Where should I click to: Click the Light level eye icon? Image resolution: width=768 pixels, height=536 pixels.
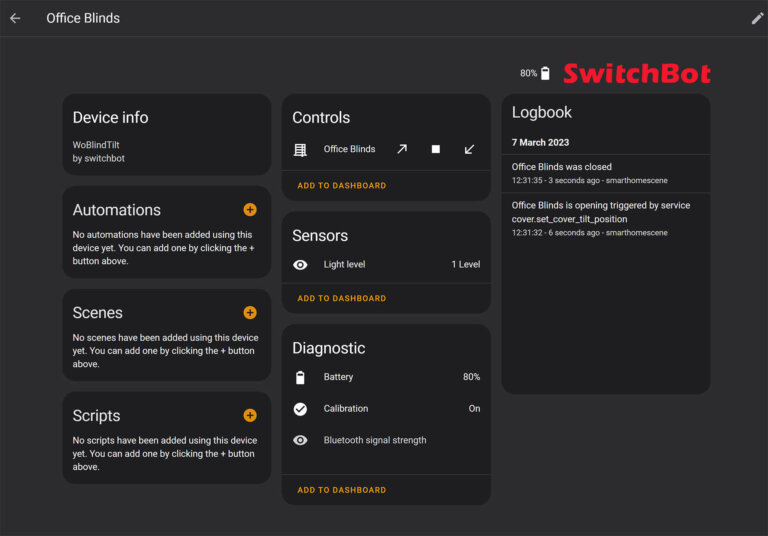point(300,265)
